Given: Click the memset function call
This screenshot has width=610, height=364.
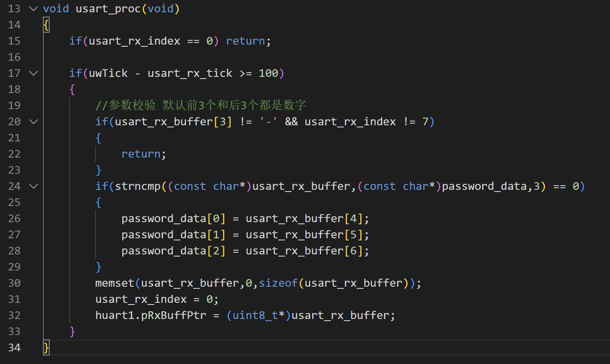Looking at the screenshot, I should tap(115, 283).
